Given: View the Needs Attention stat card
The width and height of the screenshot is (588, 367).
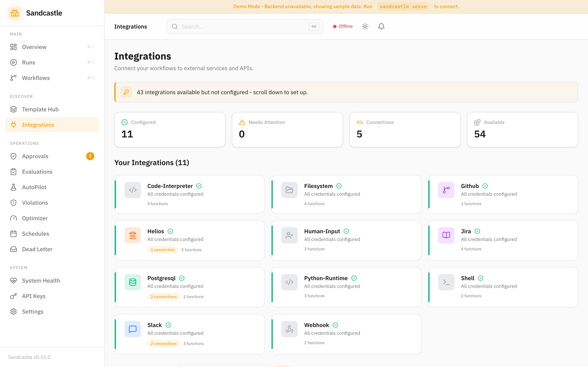Looking at the screenshot, I should point(287,130).
